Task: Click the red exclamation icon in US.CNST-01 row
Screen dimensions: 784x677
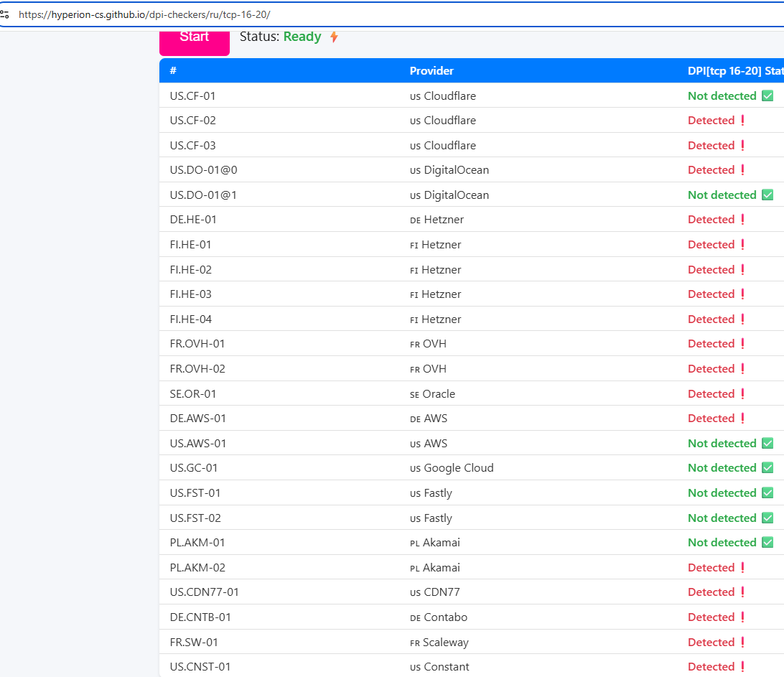Action: (742, 666)
